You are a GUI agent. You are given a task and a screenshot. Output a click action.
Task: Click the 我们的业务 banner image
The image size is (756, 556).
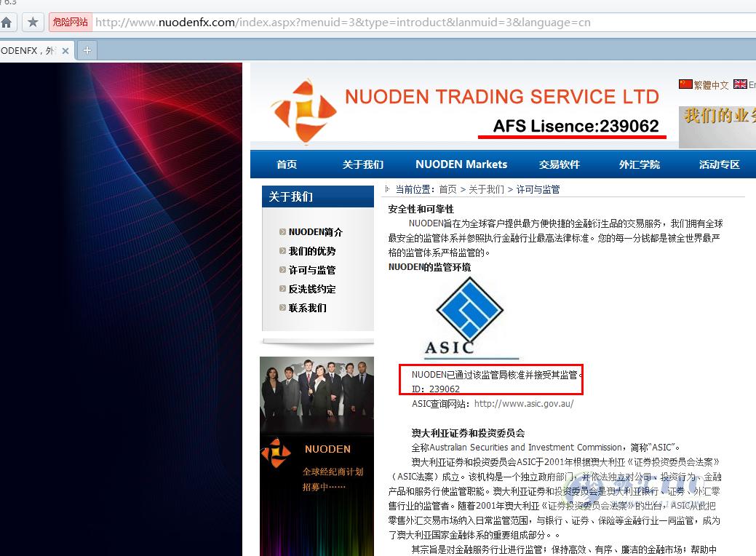tap(717, 127)
